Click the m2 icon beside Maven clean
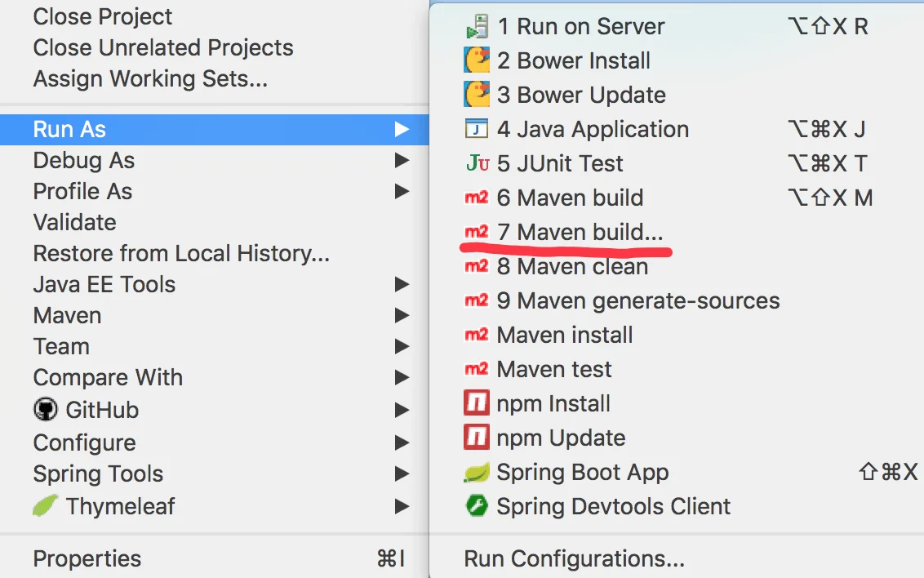This screenshot has width=924, height=578. pos(477,266)
